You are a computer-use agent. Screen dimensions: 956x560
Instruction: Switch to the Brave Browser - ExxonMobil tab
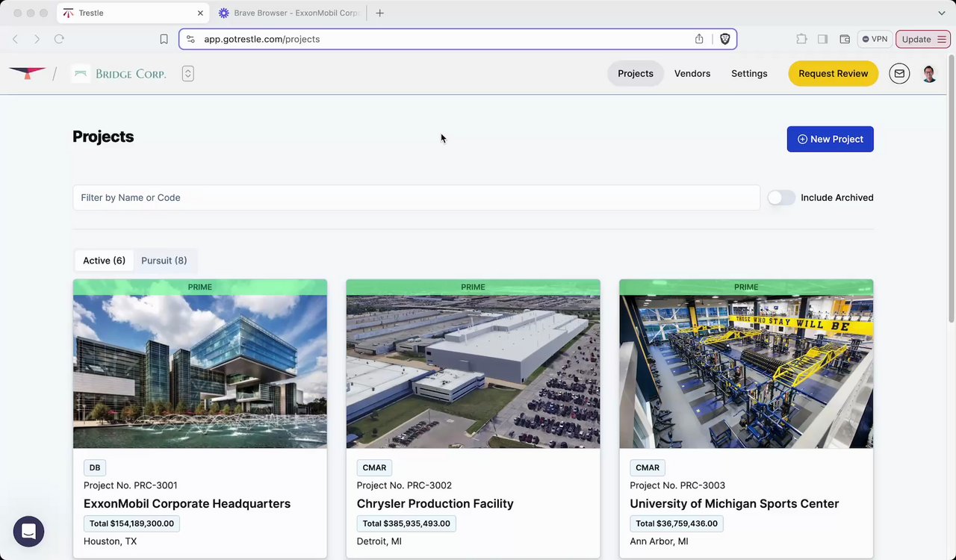(x=289, y=13)
